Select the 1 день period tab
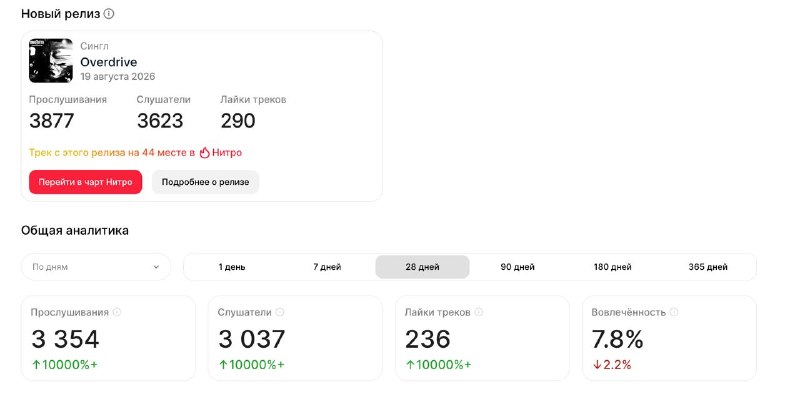 [x=232, y=267]
